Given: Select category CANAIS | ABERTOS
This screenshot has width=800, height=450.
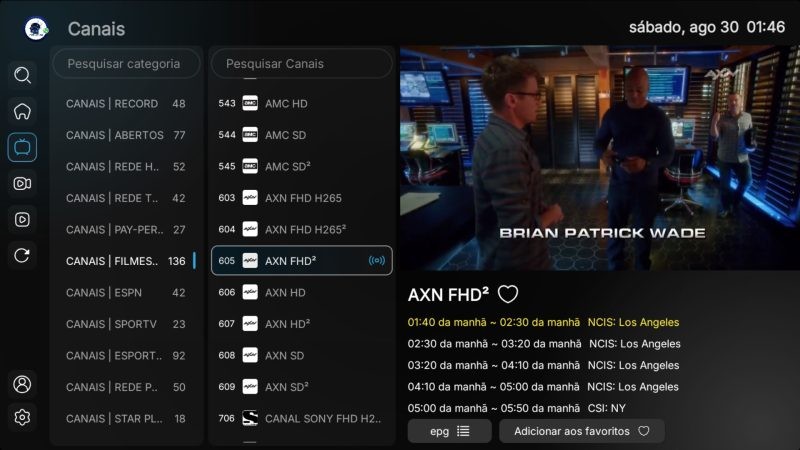Looking at the screenshot, I should tap(126, 135).
